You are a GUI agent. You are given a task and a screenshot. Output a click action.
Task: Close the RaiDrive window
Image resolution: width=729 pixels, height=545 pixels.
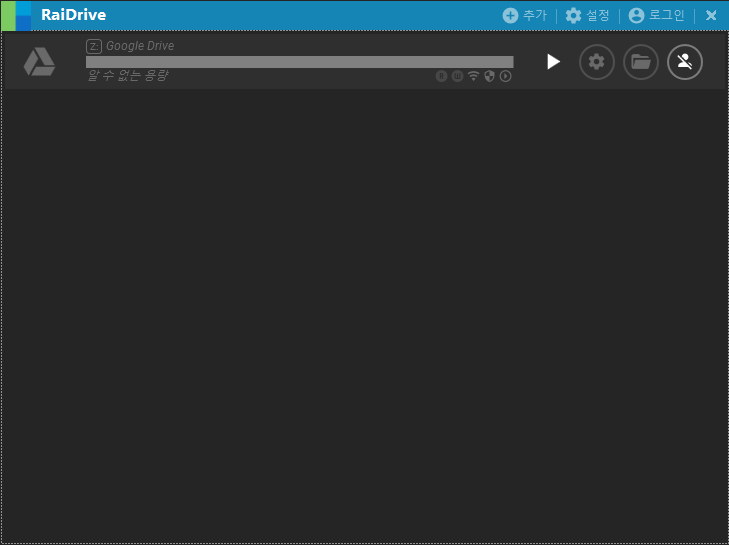click(711, 15)
